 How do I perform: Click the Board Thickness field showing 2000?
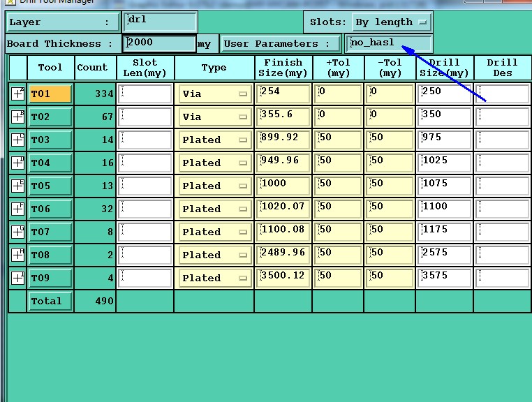pyautogui.click(x=159, y=43)
